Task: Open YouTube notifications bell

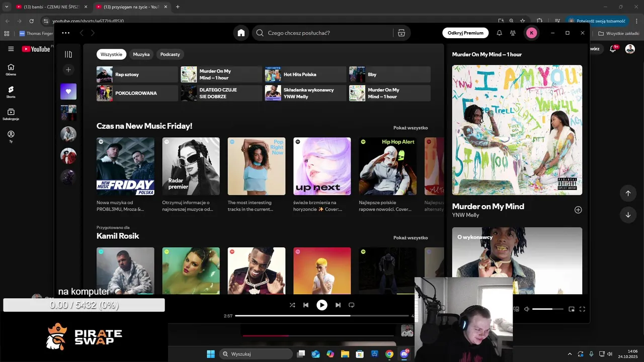Action: tap(613, 49)
